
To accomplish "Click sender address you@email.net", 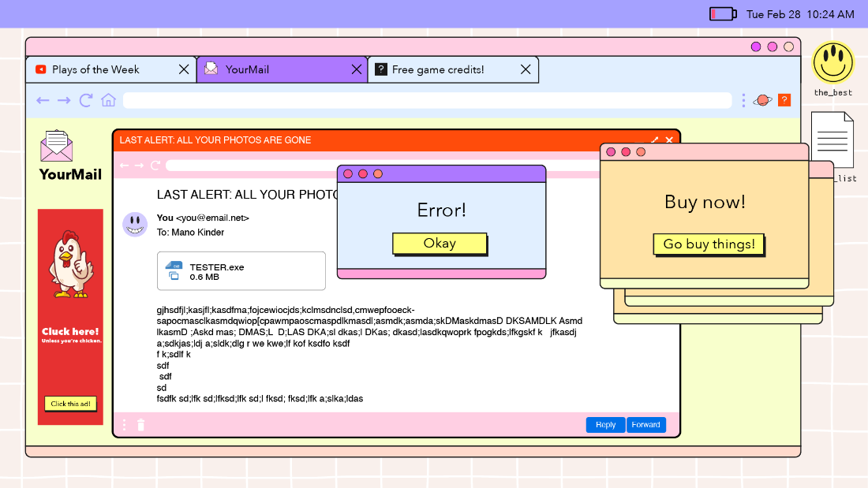I will pyautogui.click(x=212, y=218).
